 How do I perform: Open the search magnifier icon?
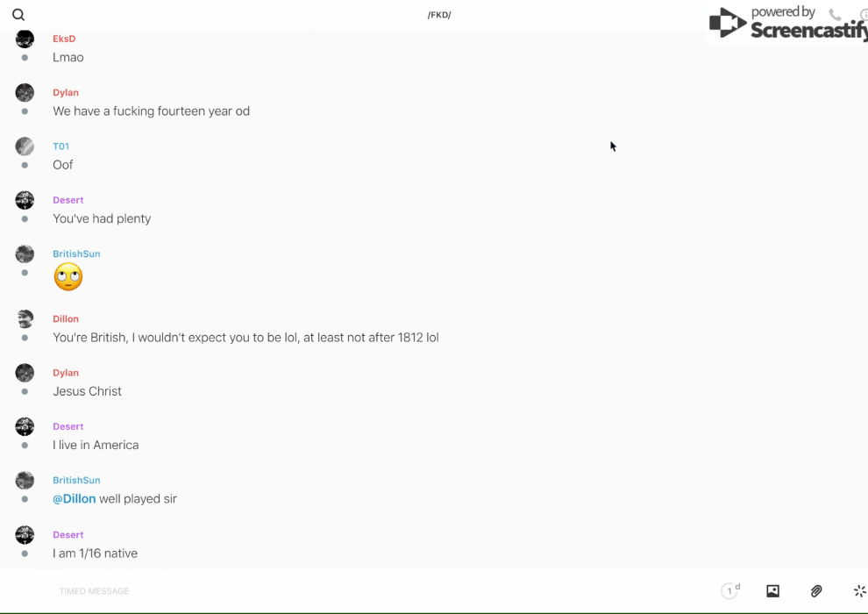click(18, 15)
